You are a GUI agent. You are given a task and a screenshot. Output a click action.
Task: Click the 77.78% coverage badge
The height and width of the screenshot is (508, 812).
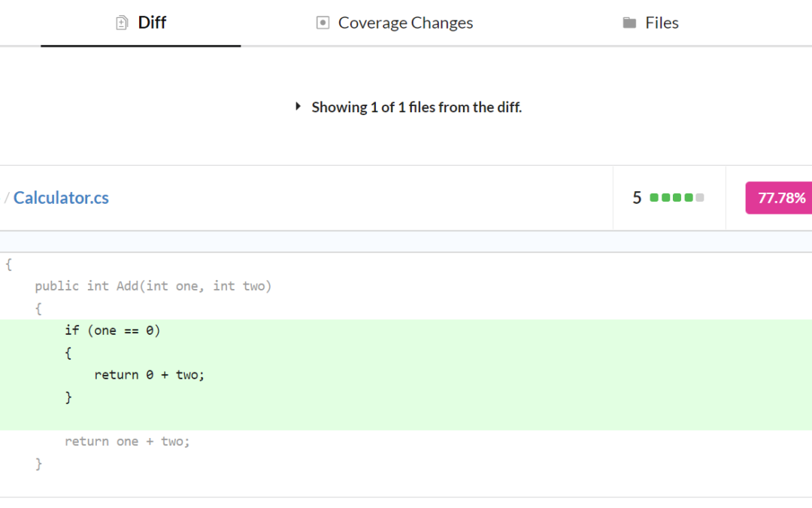780,198
